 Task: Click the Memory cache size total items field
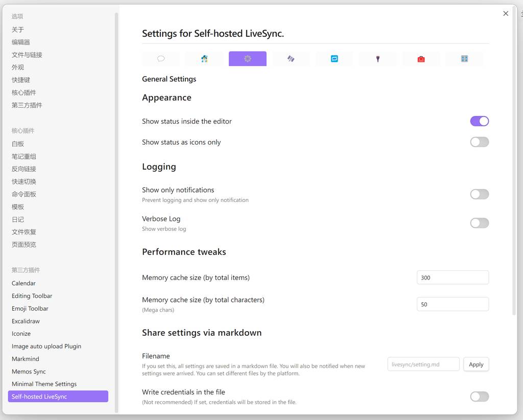[453, 277]
